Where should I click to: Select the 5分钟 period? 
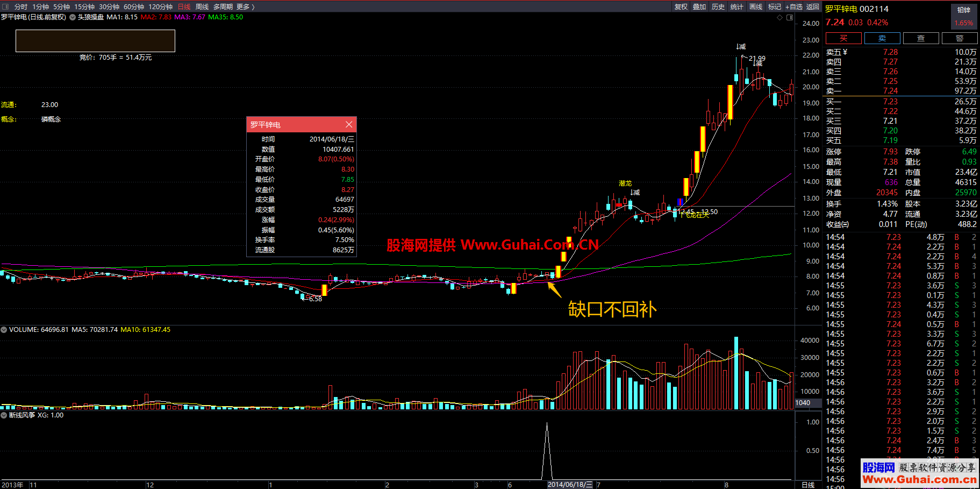(61, 7)
